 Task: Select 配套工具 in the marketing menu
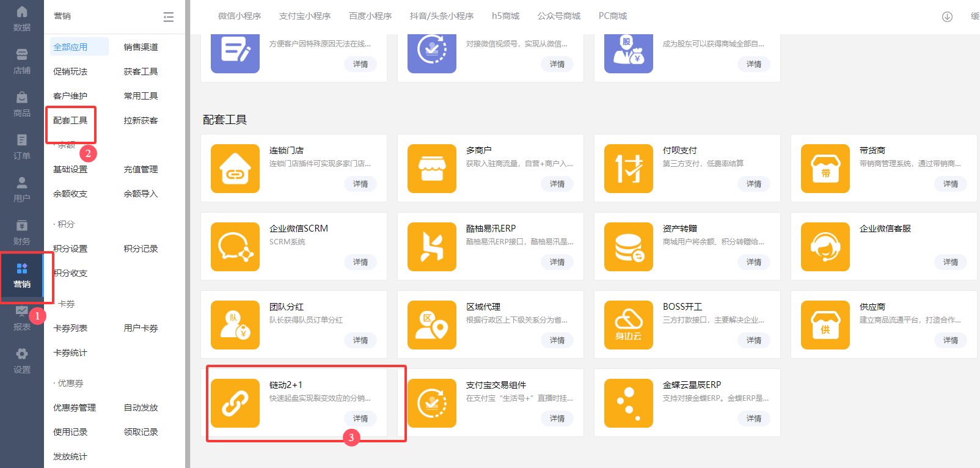70,120
